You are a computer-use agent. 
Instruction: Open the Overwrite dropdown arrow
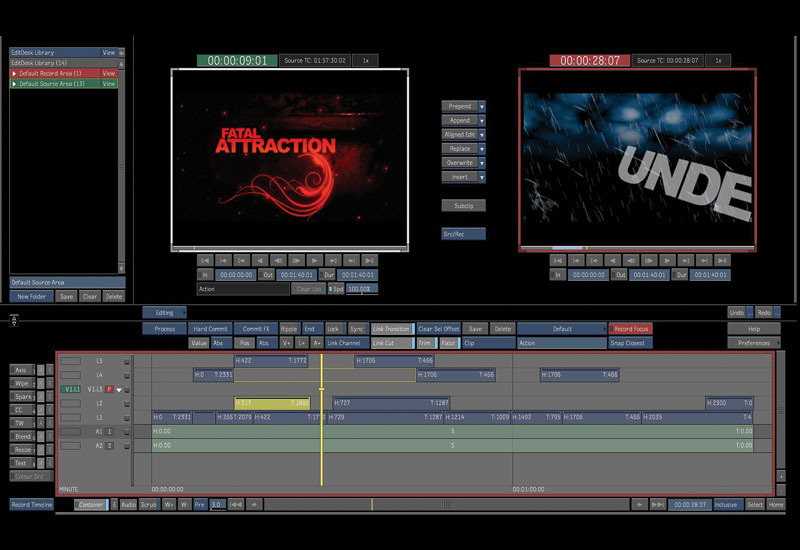482,163
